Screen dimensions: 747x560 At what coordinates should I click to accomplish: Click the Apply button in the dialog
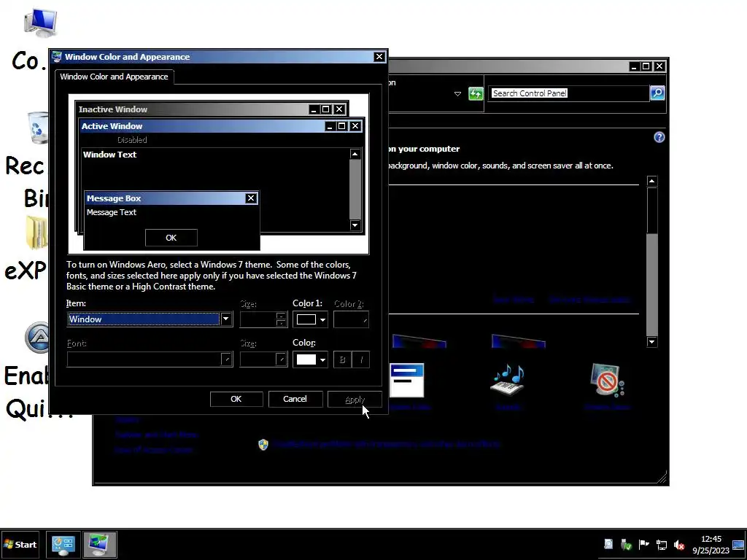tap(355, 399)
